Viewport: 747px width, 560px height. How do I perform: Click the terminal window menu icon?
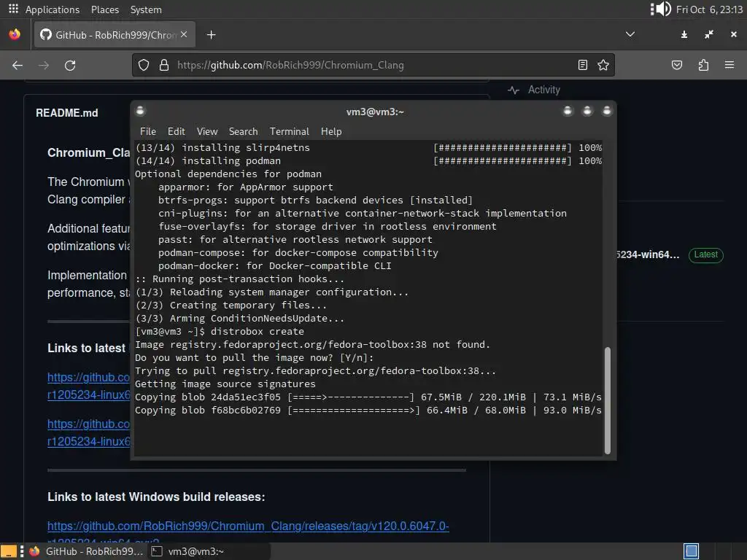[140, 111]
